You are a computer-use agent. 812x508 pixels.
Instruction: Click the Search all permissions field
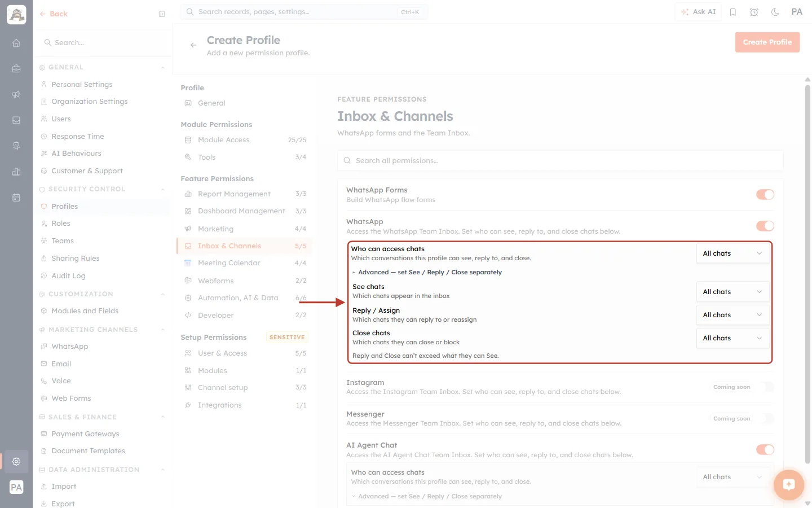point(560,161)
